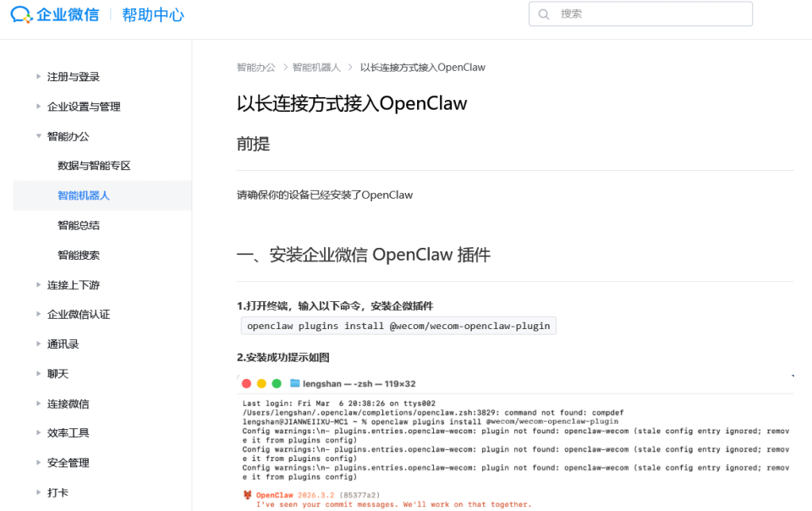
Task: Click the Last login: Fri Mar 6 line
Action: coord(338,404)
